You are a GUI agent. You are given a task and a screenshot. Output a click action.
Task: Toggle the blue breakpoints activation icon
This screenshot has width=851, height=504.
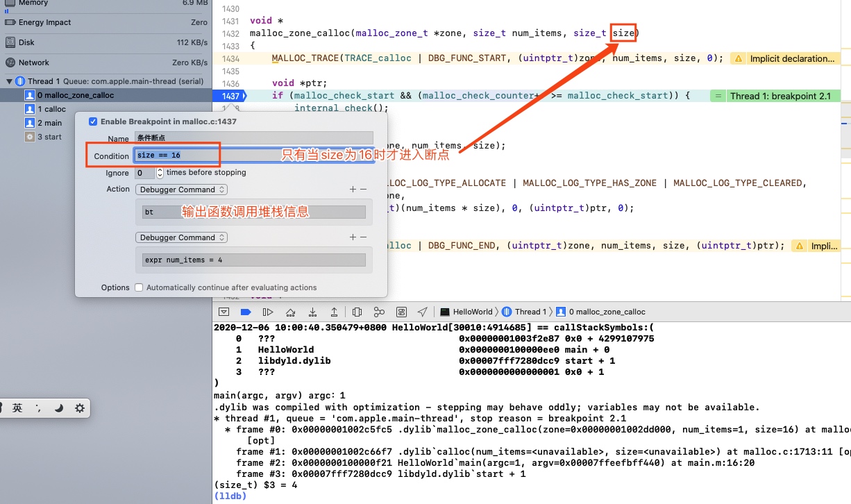[x=246, y=312]
